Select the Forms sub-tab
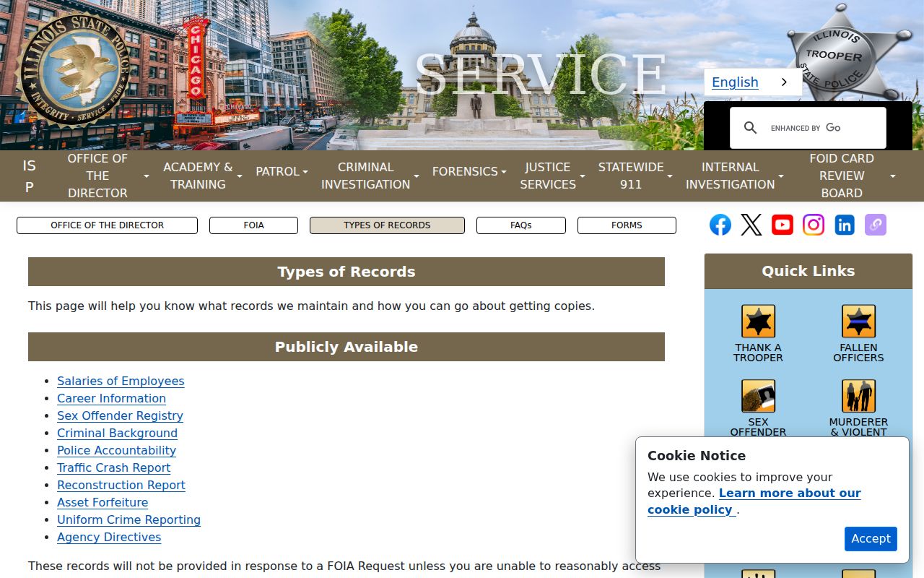Viewport: 924px width, 578px height. point(627,225)
